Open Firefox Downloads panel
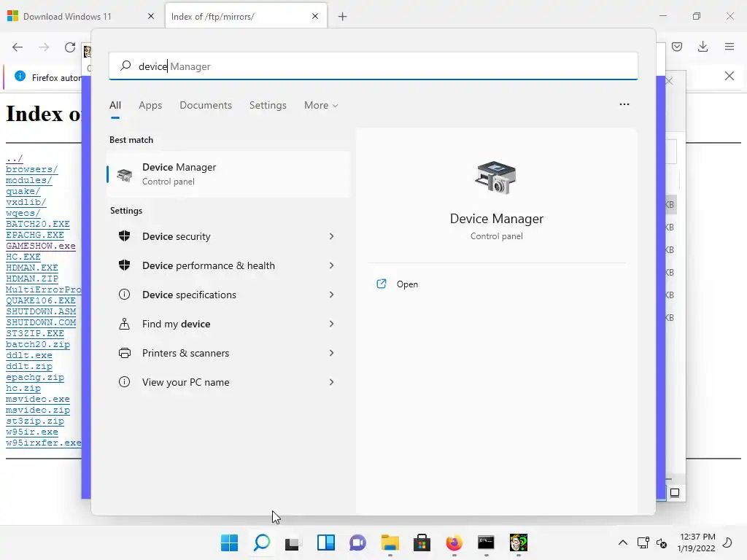Screen dimensions: 747x560 pos(703,47)
